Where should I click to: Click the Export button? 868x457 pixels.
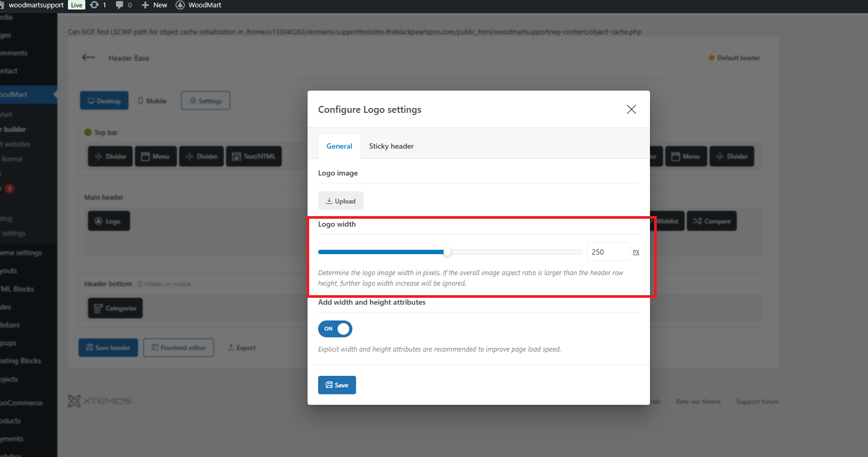(x=241, y=347)
